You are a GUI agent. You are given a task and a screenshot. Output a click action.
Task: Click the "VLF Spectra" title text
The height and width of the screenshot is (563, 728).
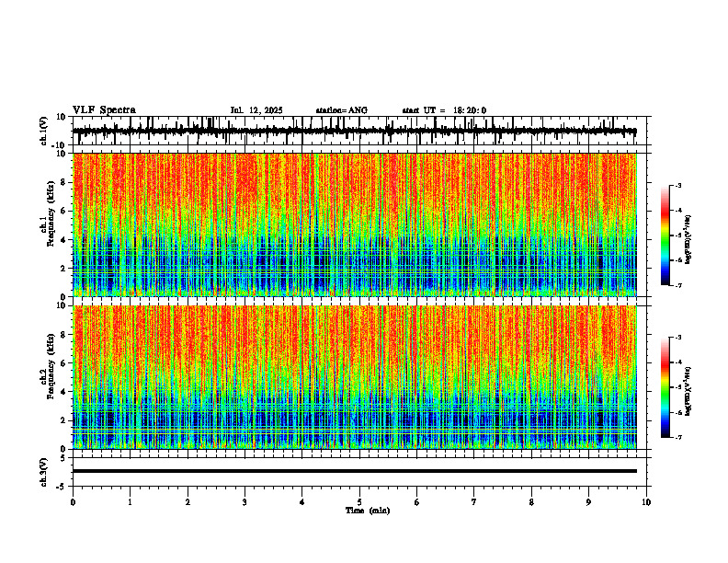104,110
